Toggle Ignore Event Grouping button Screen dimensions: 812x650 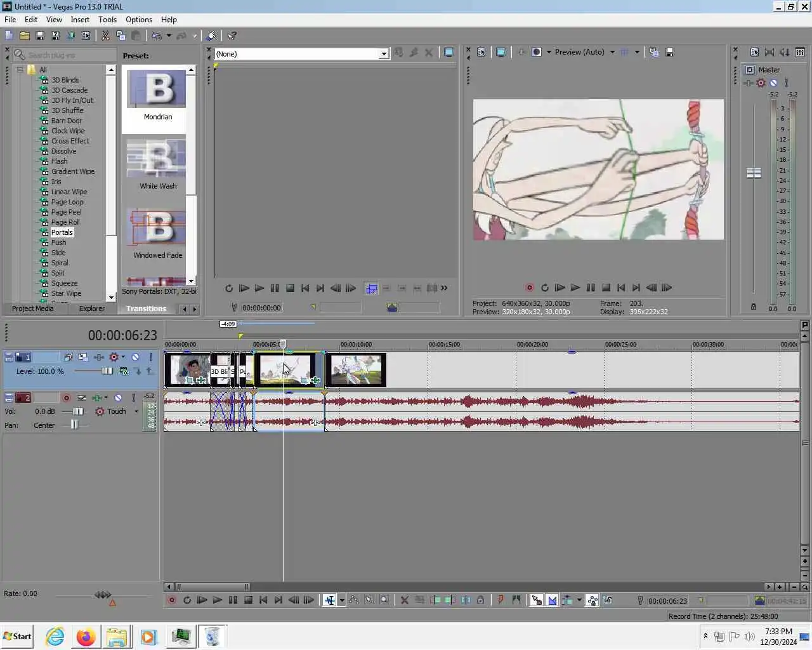pyautogui.click(x=608, y=600)
